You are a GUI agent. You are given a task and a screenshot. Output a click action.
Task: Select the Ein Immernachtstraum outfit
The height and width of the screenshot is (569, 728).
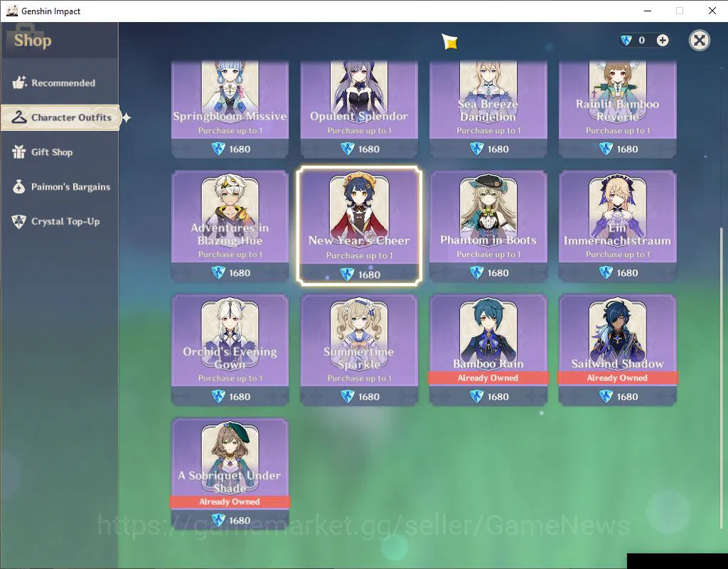(618, 226)
